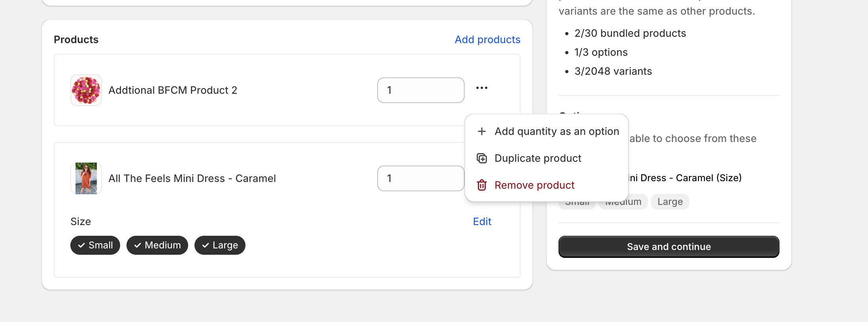Toggle the Medium size chip off

pos(157,245)
